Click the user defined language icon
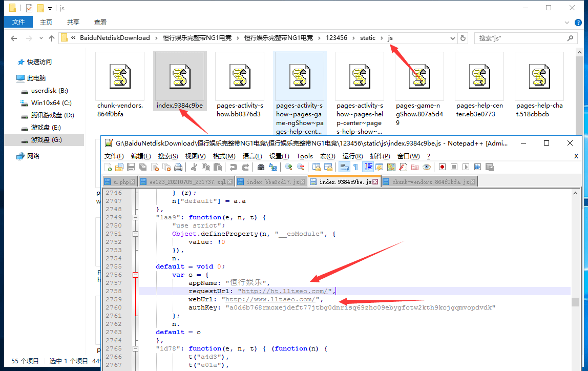 [379, 167]
